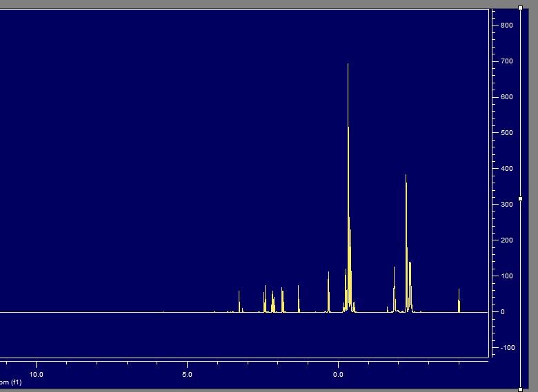Select the middle handle of the vertical slider
Image resolution: width=538 pixels, height=392 pixels.
pyautogui.click(x=521, y=198)
